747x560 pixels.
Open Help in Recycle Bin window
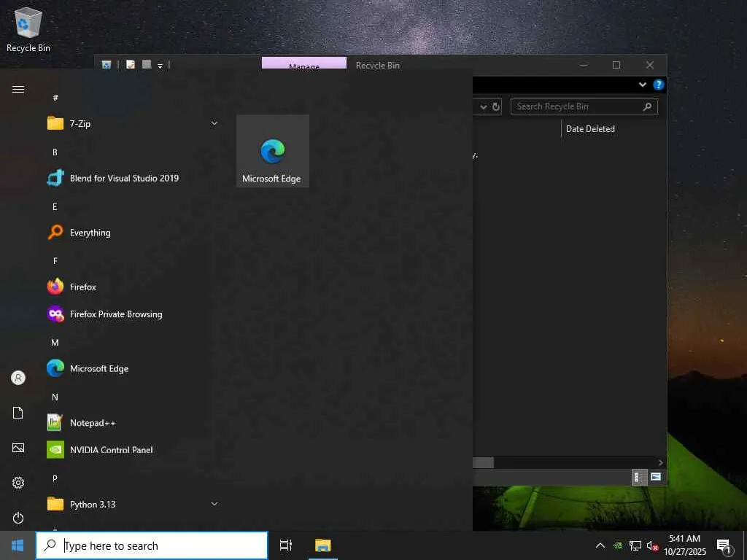click(659, 85)
